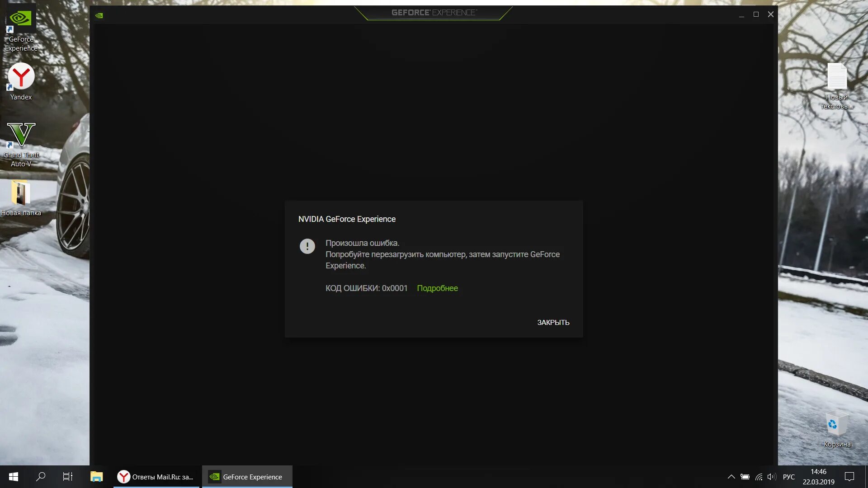Switch to Ответы Mail.Ru Yandex taskbar window
The width and height of the screenshot is (868, 488).
pyautogui.click(x=156, y=477)
